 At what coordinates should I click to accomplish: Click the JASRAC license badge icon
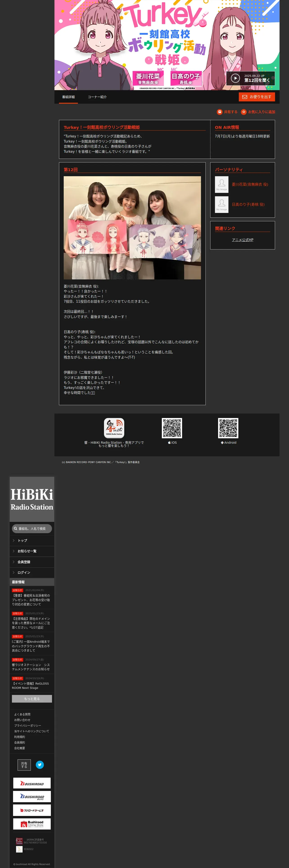point(19,841)
